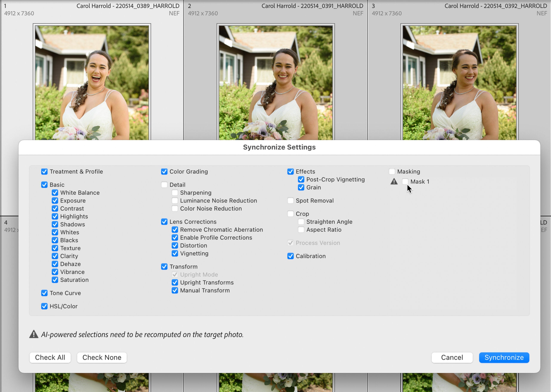Uncheck the Blacks checkbox
Image resolution: width=551 pixels, height=392 pixels.
[55, 240]
